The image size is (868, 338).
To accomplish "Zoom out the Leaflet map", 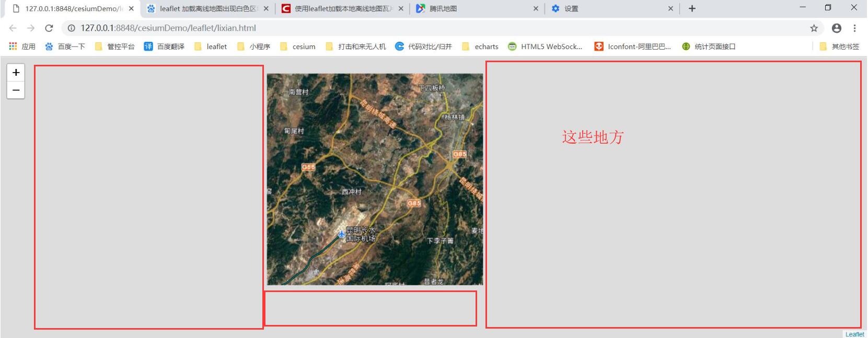I will click(x=16, y=90).
